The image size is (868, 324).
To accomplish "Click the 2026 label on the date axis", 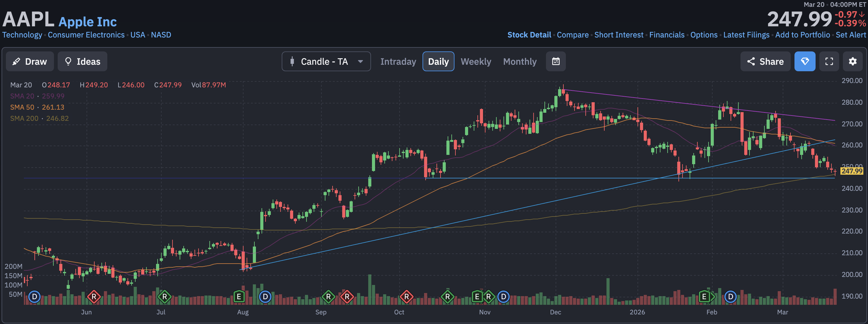I will pos(637,312).
